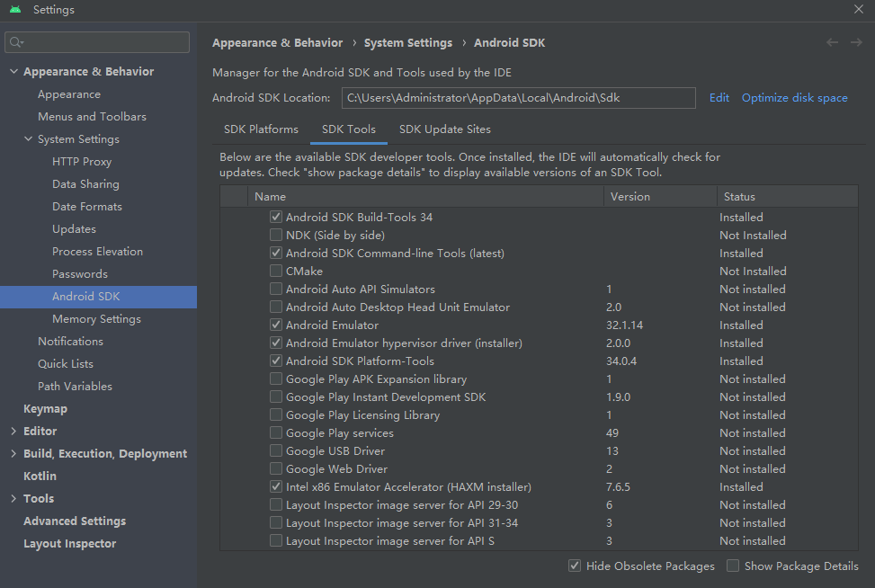Screen dimensions: 875x588
Task: Close the Settings dialog window
Action: 858,10
